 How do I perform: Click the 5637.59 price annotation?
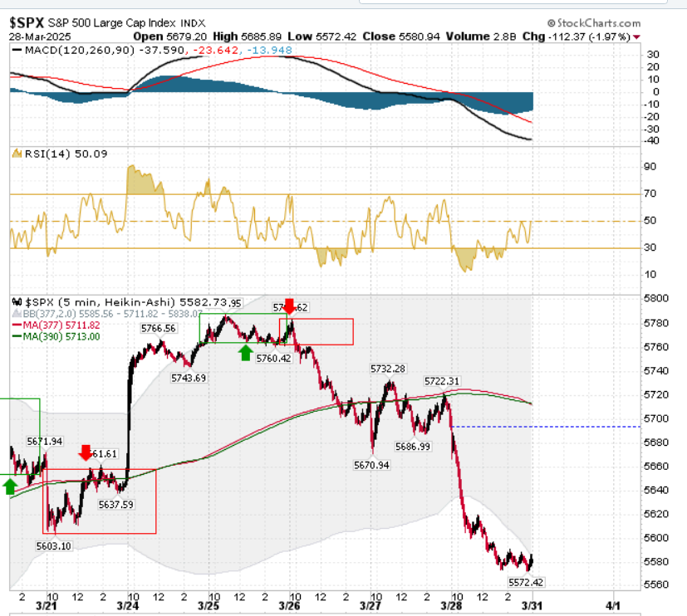pyautogui.click(x=115, y=505)
